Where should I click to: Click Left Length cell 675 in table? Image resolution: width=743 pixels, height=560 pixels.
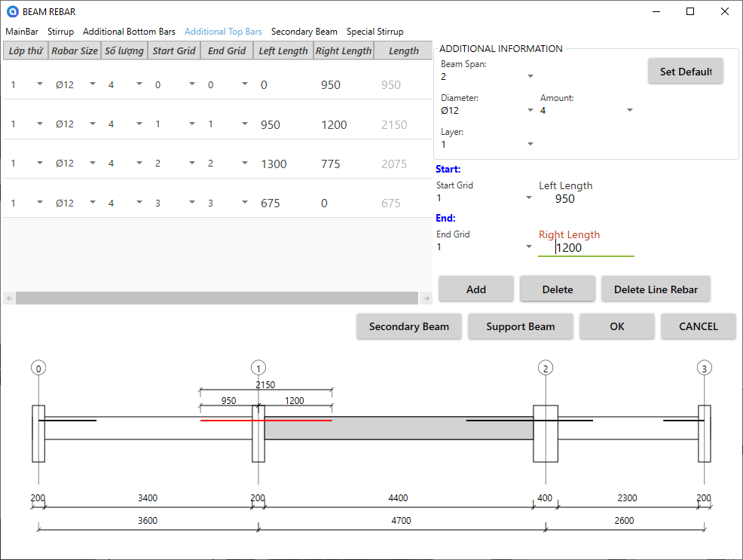[x=270, y=203]
